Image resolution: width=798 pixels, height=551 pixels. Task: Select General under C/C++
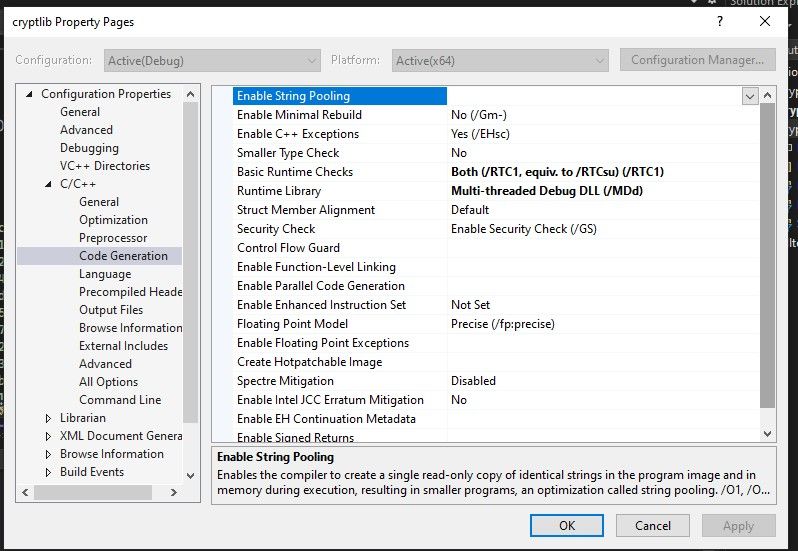pyautogui.click(x=99, y=202)
